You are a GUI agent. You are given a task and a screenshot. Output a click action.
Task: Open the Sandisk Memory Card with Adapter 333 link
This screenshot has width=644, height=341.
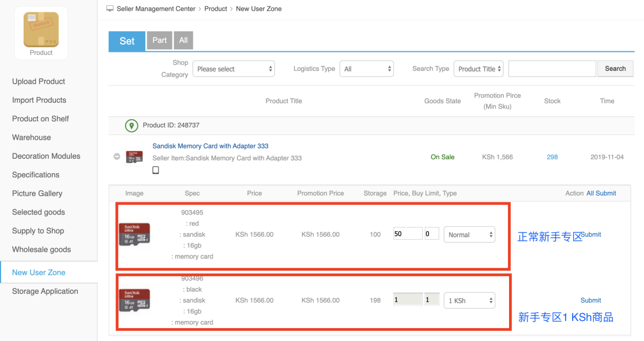click(x=210, y=146)
